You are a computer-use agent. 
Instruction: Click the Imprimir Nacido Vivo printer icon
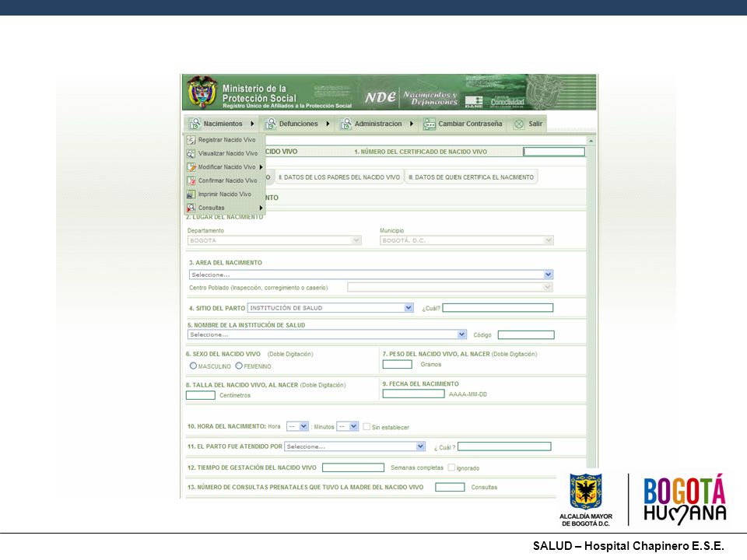coord(191,194)
